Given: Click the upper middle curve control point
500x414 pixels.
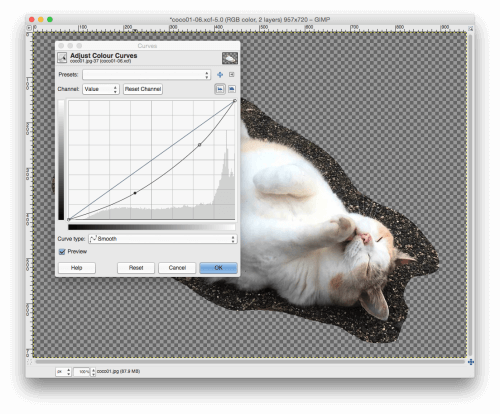Looking at the screenshot, I should (199, 145).
